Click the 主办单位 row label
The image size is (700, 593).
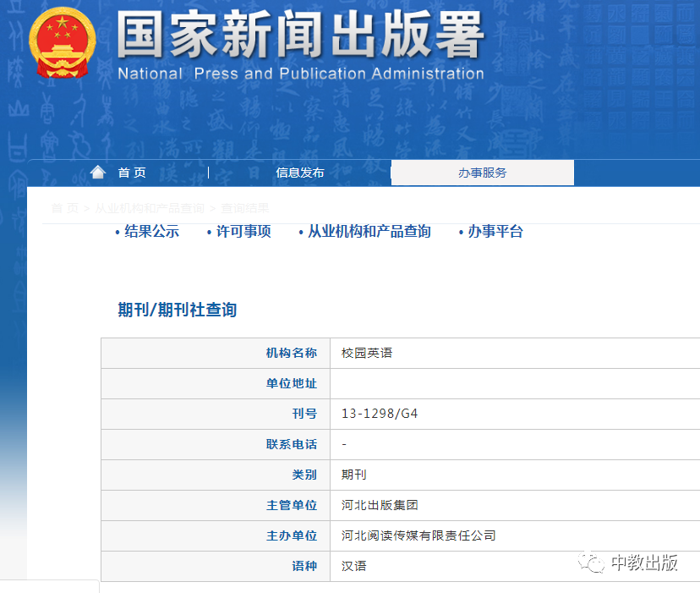292,535
